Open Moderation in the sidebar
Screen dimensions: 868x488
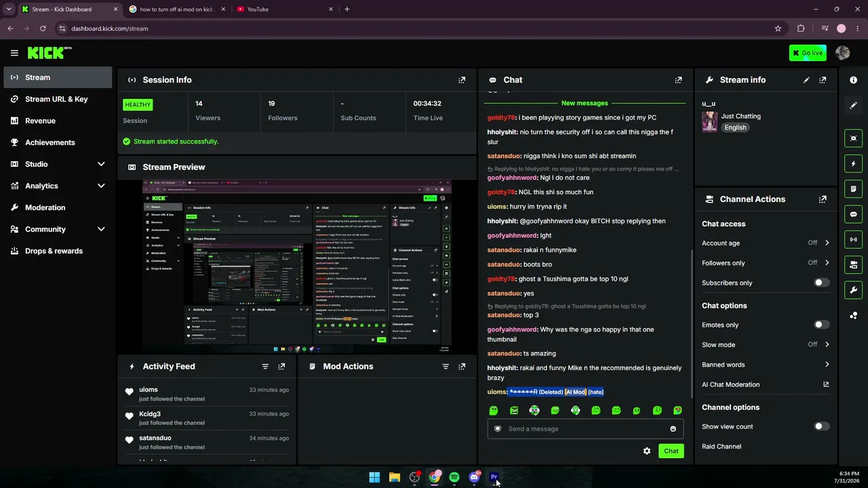(58, 207)
